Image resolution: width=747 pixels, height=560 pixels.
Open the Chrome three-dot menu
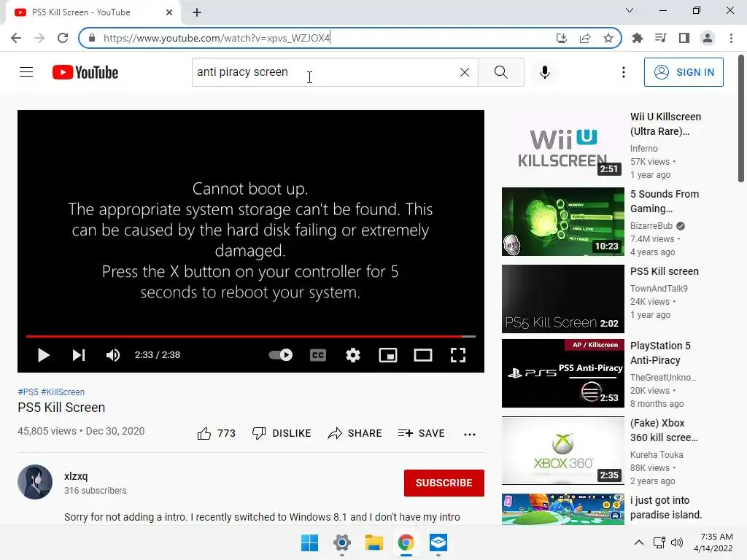[x=731, y=38]
